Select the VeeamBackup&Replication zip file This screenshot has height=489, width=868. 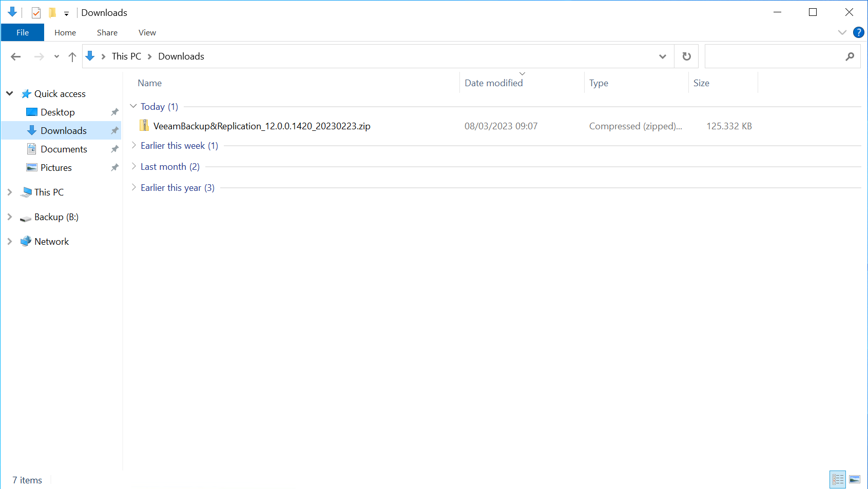(x=262, y=126)
